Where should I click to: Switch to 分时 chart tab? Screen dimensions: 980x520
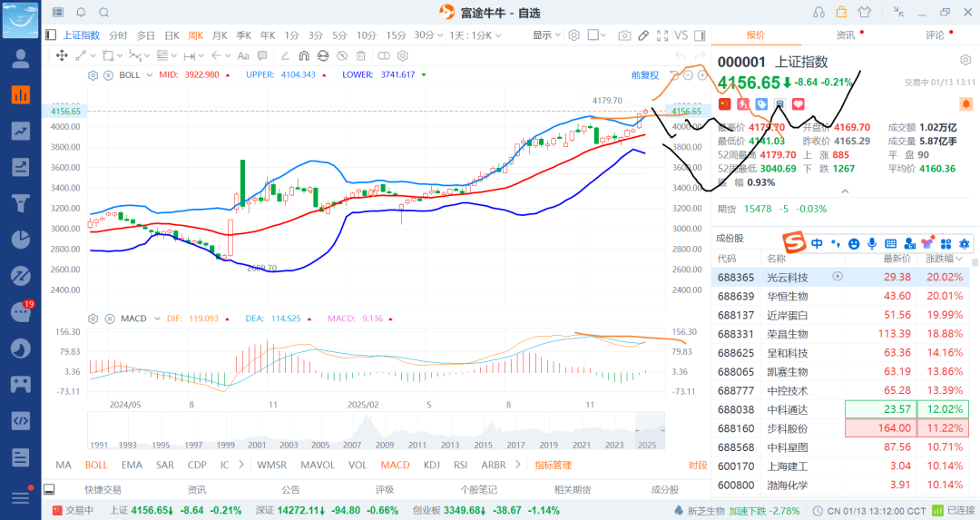[x=118, y=35]
